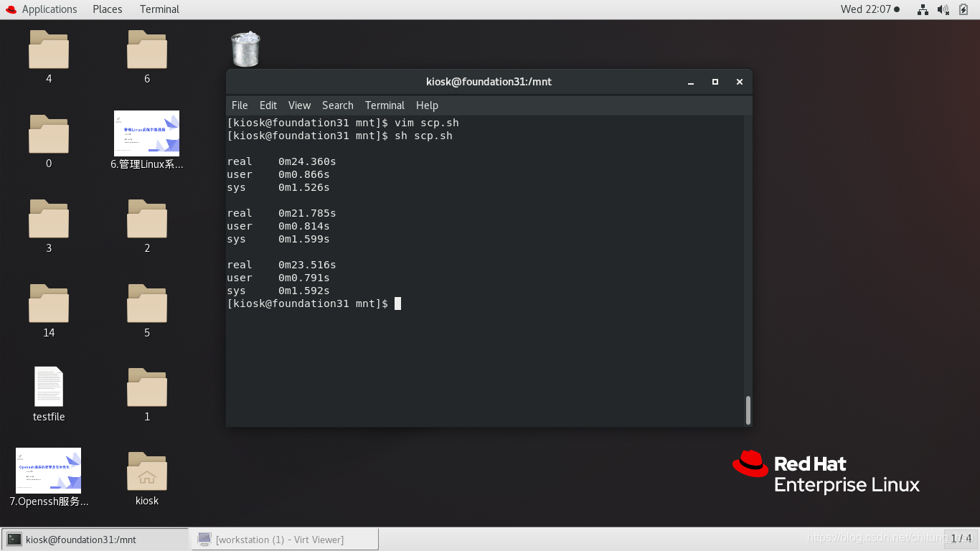Viewport: 980px width, 551px height.
Task: Click the 'sh scp.sh' command line text
Action: point(423,136)
